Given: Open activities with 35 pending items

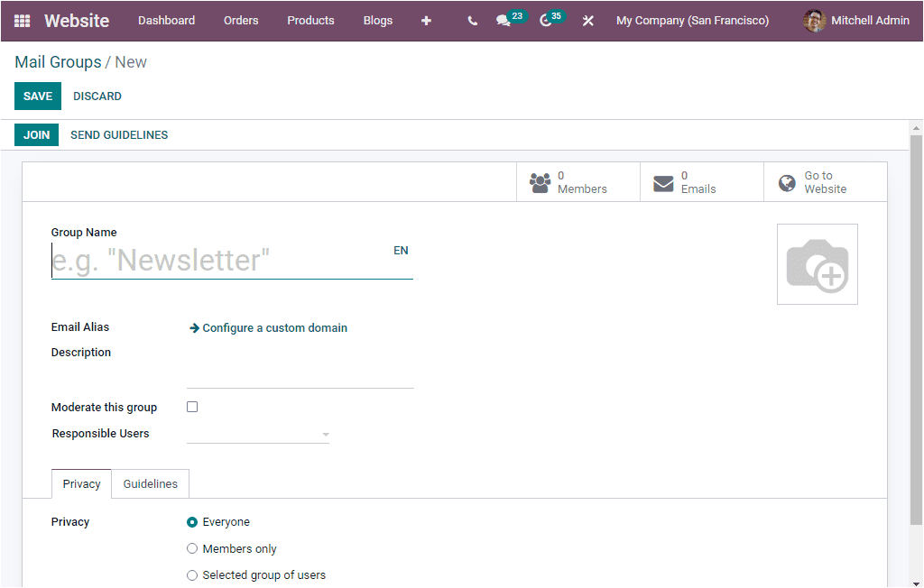Looking at the screenshot, I should click(547, 20).
